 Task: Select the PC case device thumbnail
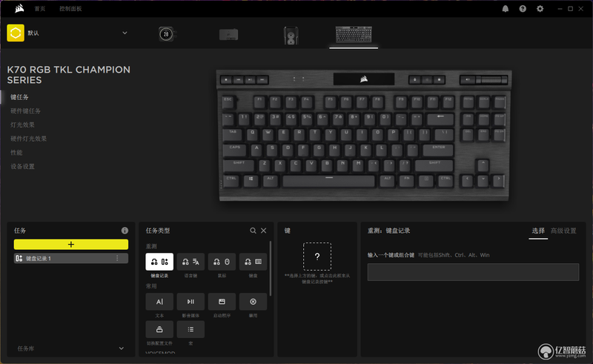(x=291, y=35)
